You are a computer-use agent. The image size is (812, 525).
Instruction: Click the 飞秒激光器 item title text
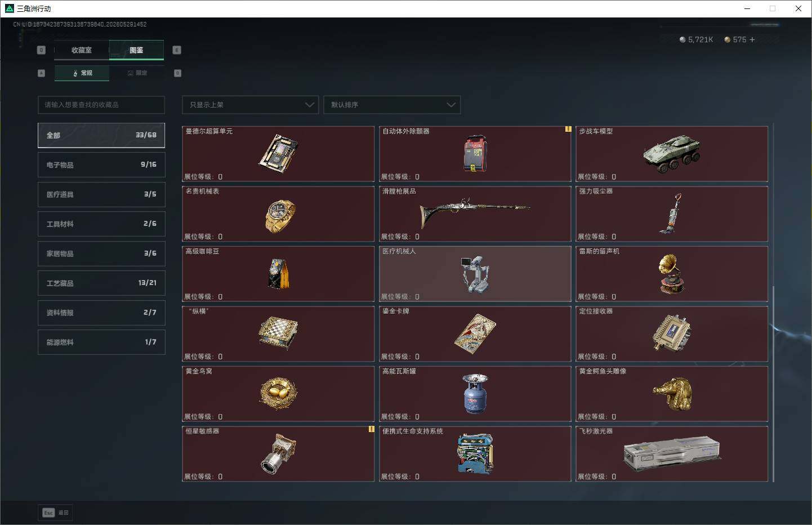coord(596,431)
